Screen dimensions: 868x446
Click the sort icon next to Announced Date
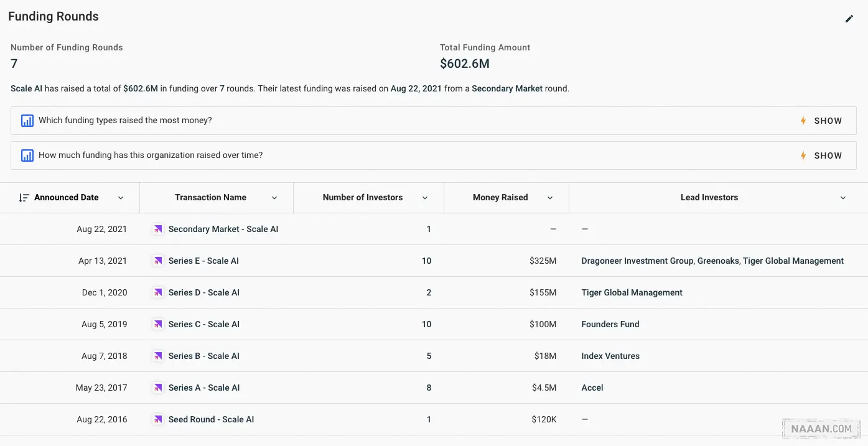24,198
